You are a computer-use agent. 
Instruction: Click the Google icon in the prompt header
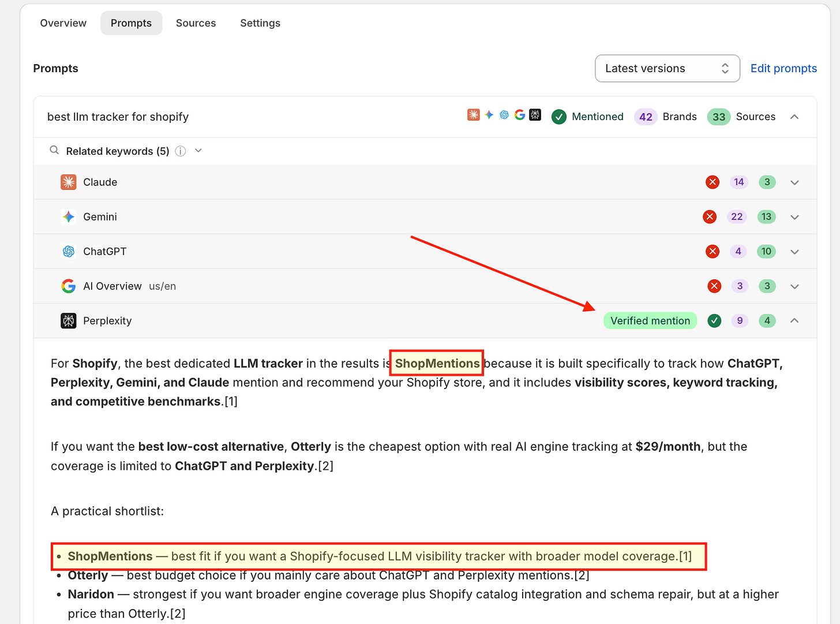[520, 115]
